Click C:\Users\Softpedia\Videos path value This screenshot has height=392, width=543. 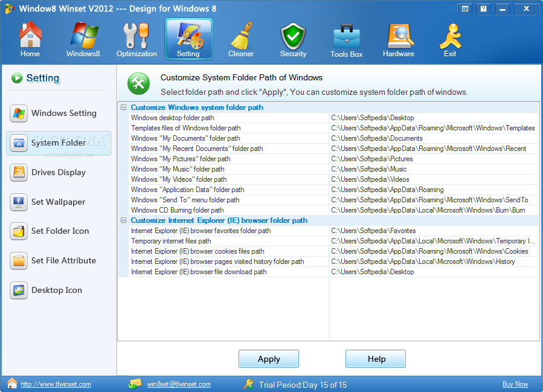click(370, 179)
